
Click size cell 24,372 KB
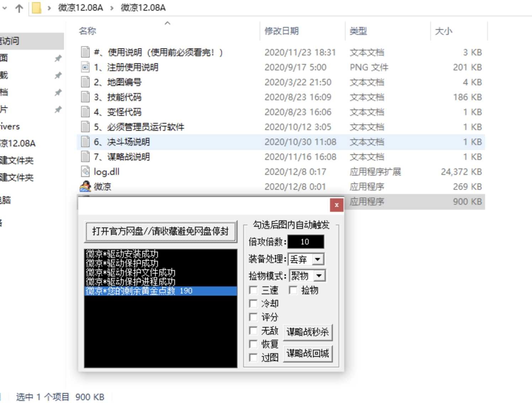click(x=461, y=172)
